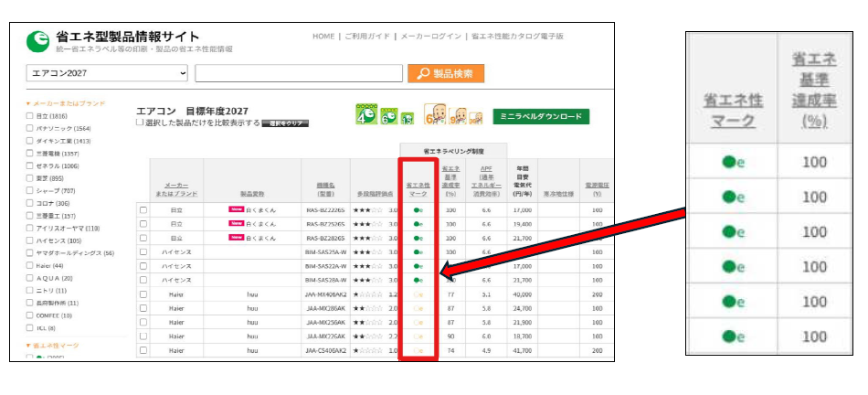The image size is (868, 395).
Task: Select the green label icon numbered 6
Action: (x=389, y=116)
